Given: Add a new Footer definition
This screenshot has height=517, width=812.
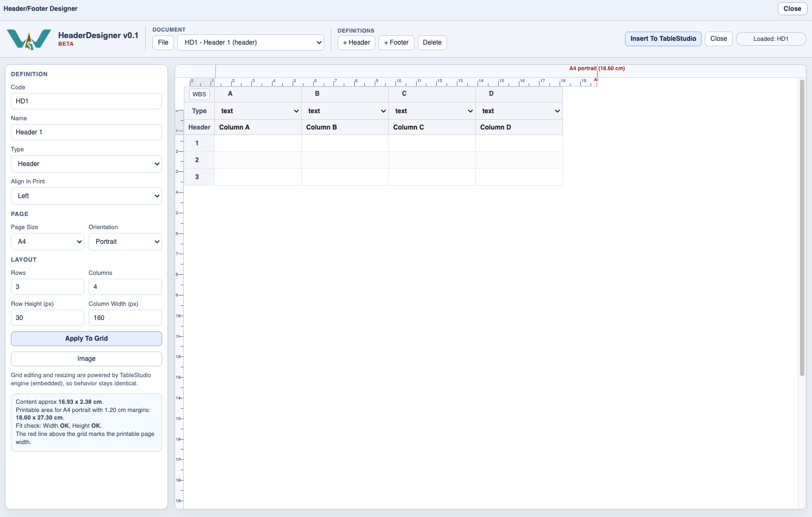Looking at the screenshot, I should click(396, 42).
